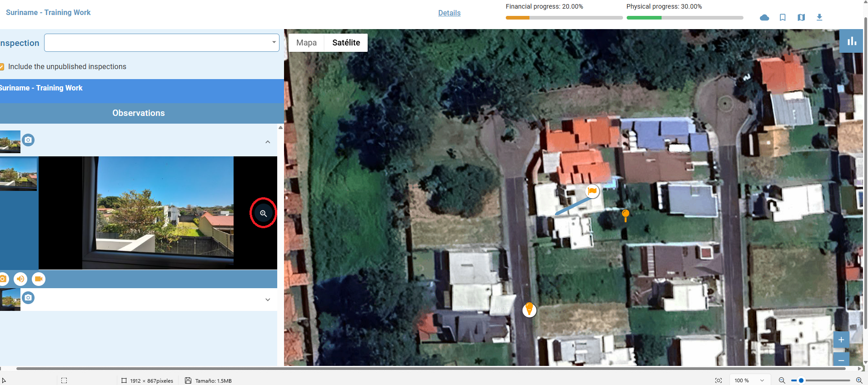Open the folded map icon in the header
868x385 pixels.
pyautogui.click(x=801, y=17)
